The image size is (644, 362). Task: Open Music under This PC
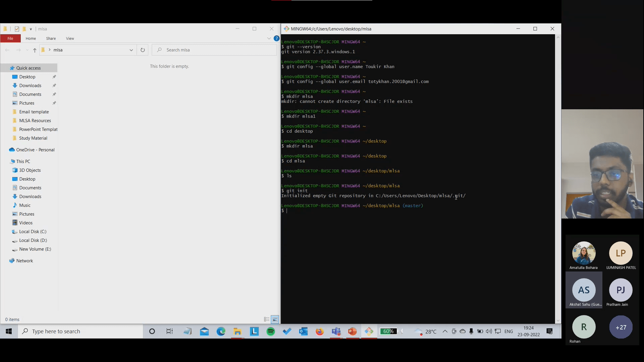[24, 205]
